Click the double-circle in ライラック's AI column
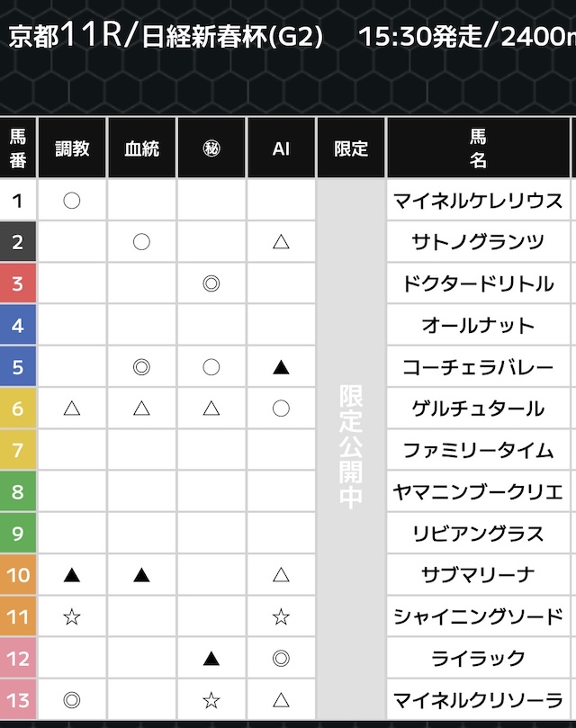 (x=281, y=659)
